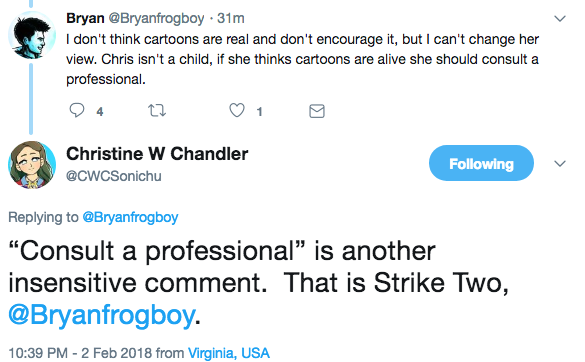The height and width of the screenshot is (362, 585).
Task: Open the @CWCSonichu handle
Action: (114, 176)
